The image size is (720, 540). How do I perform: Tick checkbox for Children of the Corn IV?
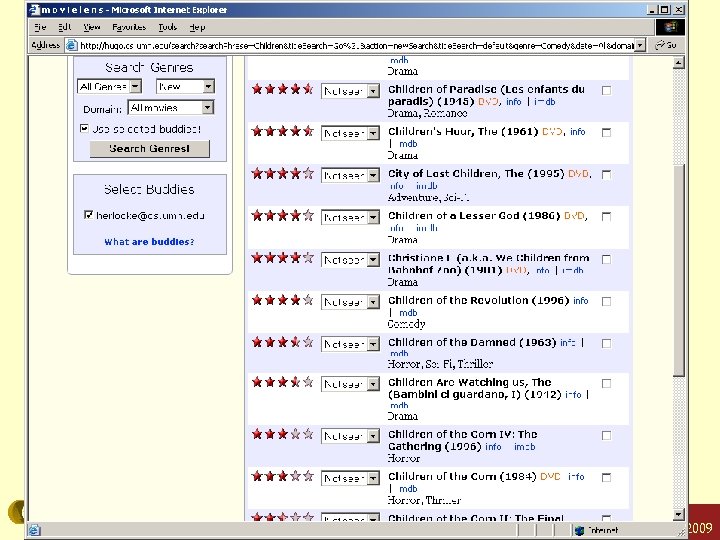click(606, 436)
